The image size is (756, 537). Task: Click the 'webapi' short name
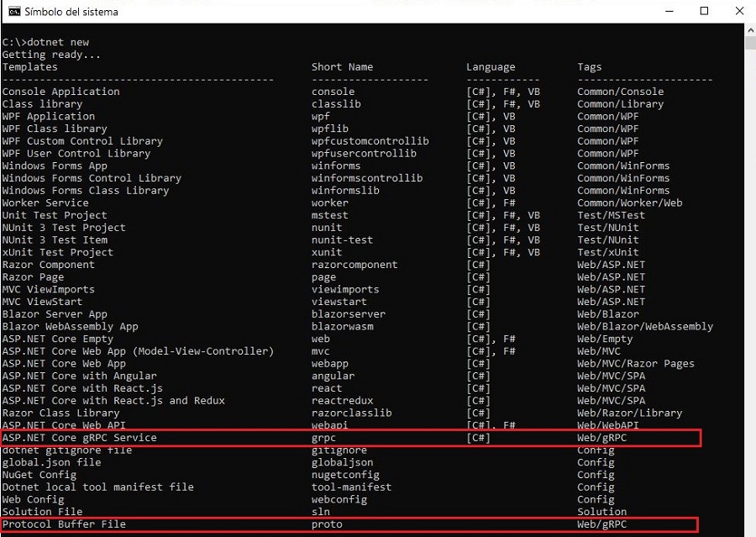tap(330, 424)
